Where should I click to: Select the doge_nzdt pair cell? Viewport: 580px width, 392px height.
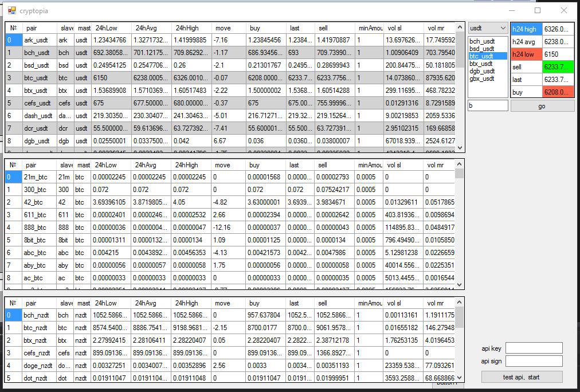click(39, 366)
